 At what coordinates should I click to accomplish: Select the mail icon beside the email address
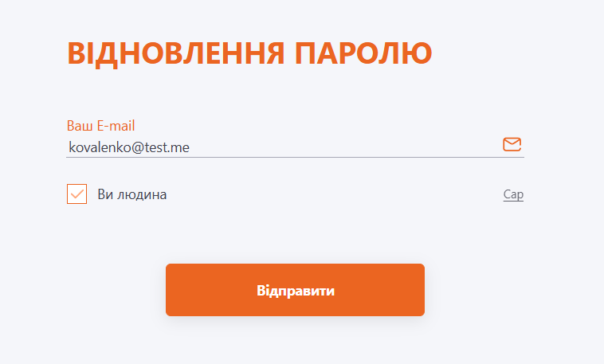[x=512, y=144]
